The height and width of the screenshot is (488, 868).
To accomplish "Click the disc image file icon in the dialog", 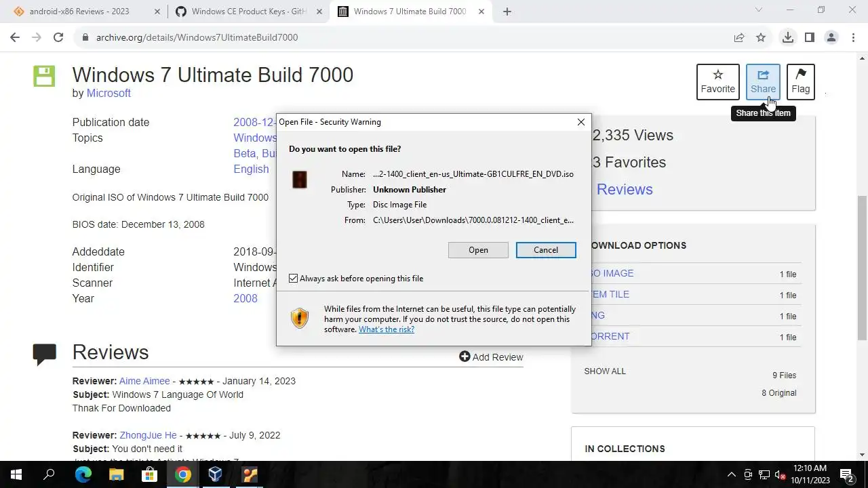I will click(299, 180).
